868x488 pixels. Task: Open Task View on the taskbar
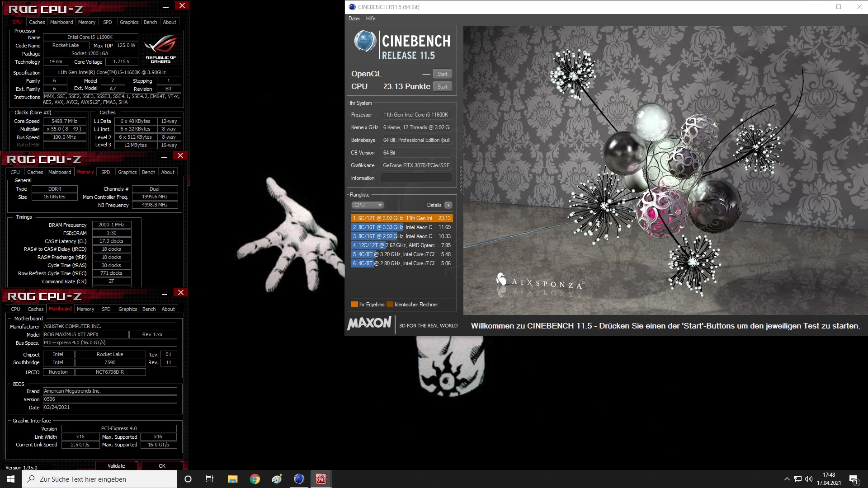click(x=210, y=479)
